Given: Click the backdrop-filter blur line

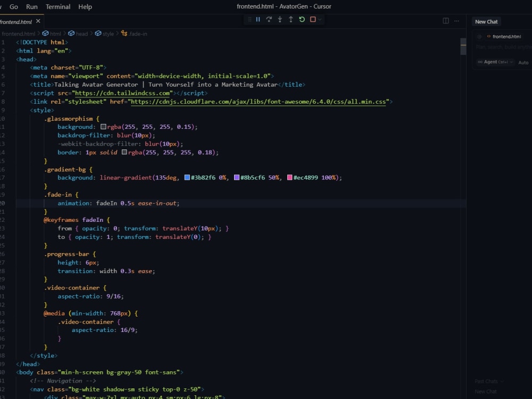Looking at the screenshot, I should point(106,135).
